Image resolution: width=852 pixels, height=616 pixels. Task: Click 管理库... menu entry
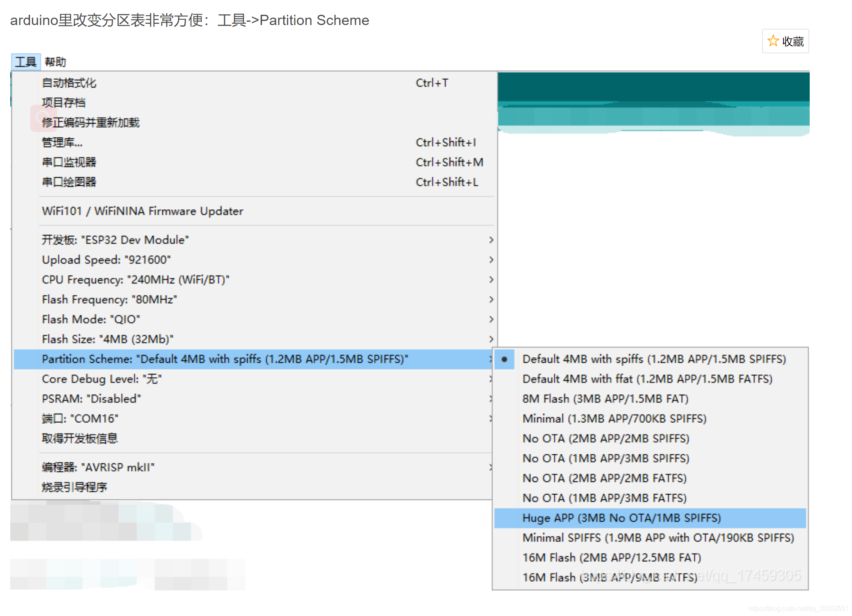tap(62, 142)
